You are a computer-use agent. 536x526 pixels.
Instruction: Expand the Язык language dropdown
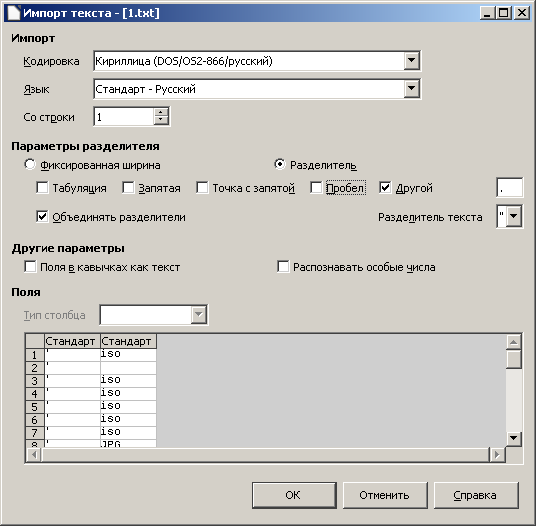point(412,89)
